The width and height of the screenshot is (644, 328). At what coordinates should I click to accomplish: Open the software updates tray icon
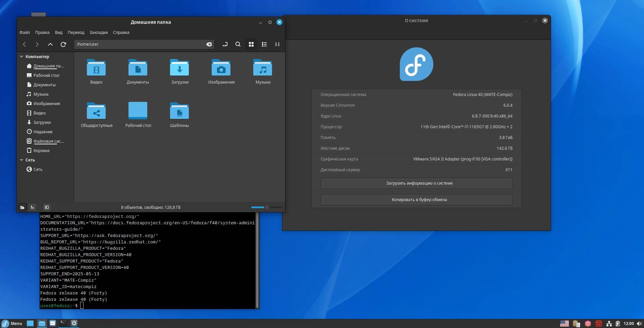click(588, 324)
